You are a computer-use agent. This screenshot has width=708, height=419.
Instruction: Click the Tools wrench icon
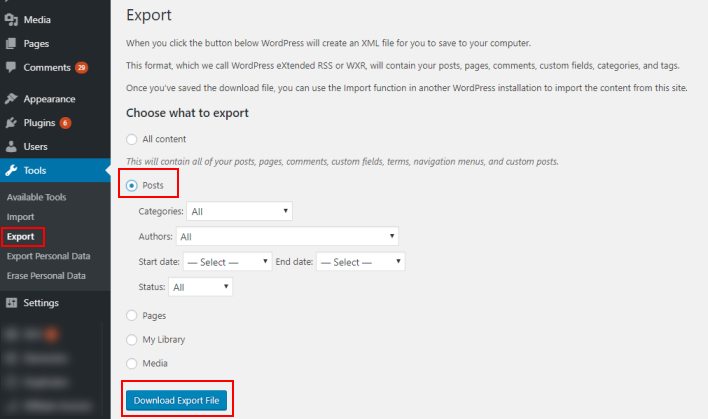point(11,170)
